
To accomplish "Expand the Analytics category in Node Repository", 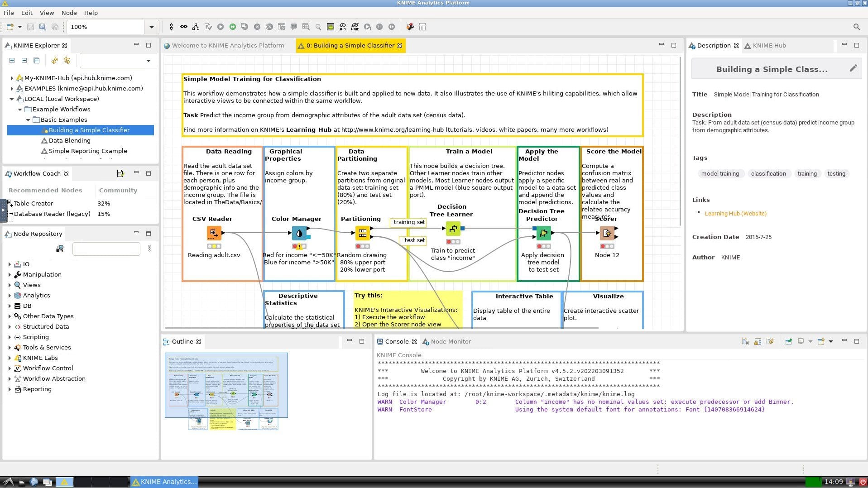I will tap(10, 295).
